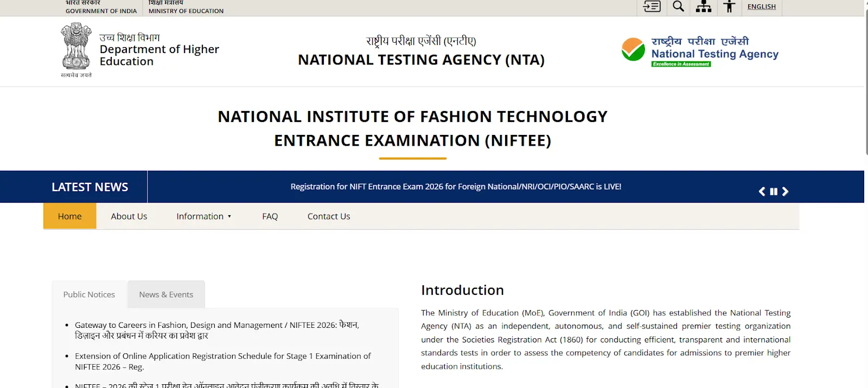Open the About Us menu item

pos(129,216)
